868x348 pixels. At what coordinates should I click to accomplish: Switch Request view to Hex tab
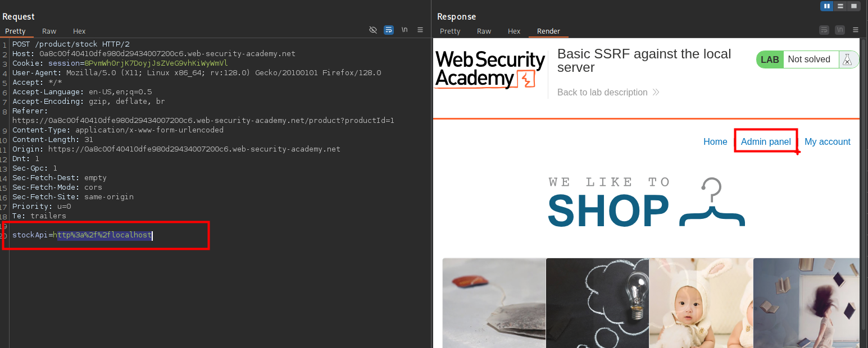[79, 31]
